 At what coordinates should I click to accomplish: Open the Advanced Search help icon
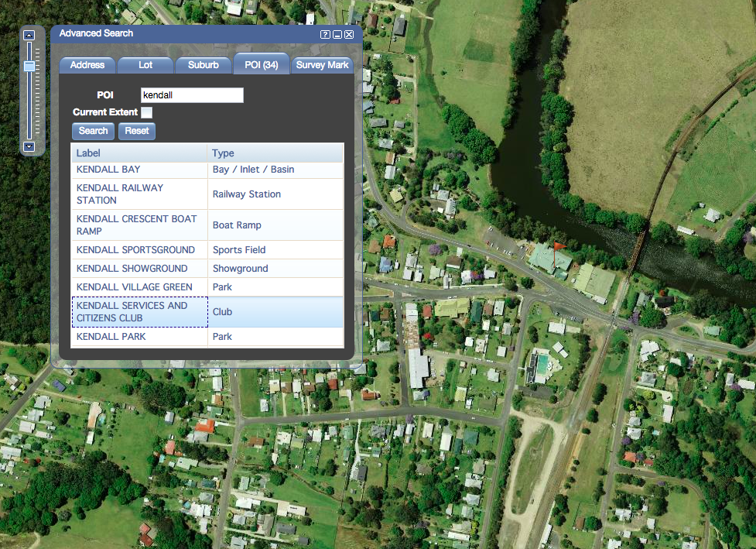[326, 35]
